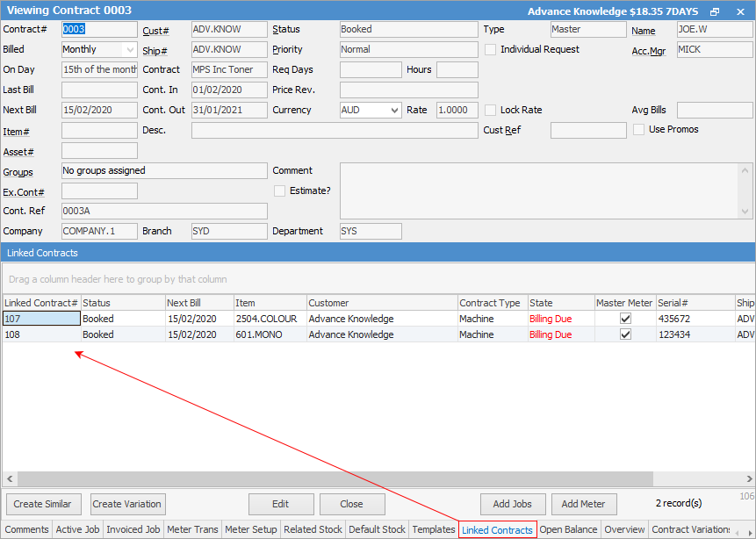Tick the Estimate? checkbox
756x539 pixels.
click(280, 190)
